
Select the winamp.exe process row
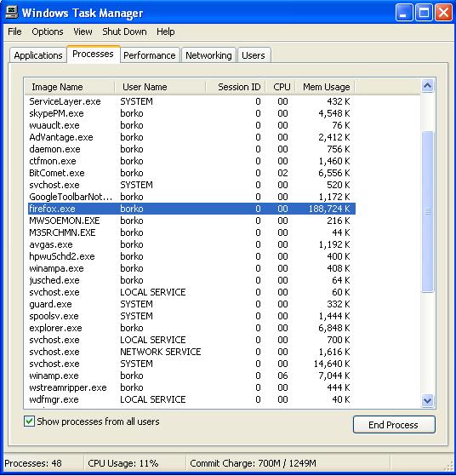(x=191, y=376)
